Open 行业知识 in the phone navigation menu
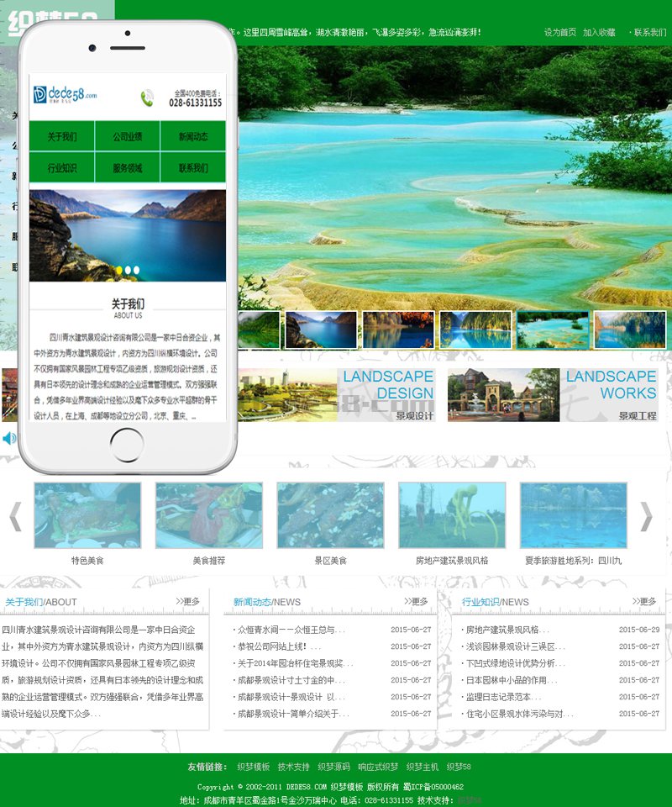 (x=63, y=167)
